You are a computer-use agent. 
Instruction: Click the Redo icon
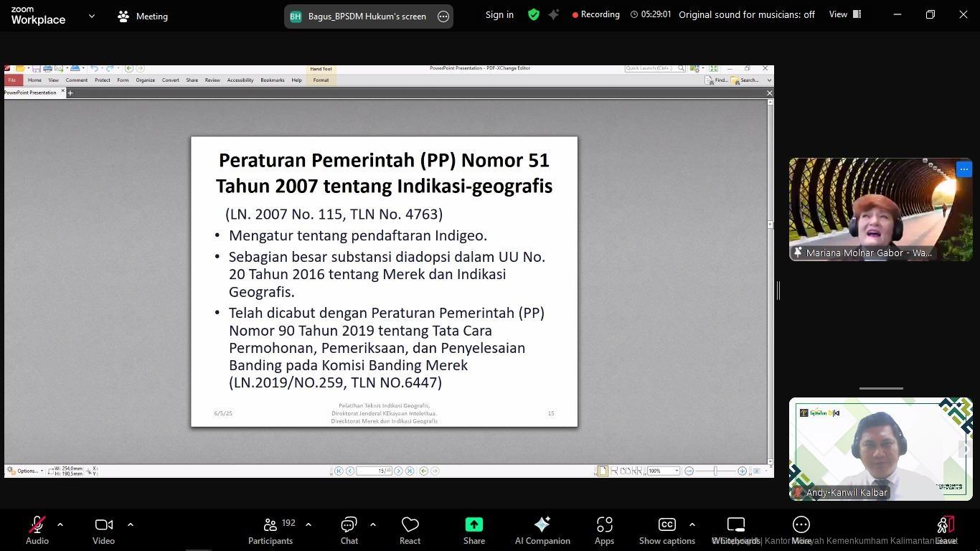pyautogui.click(x=110, y=69)
